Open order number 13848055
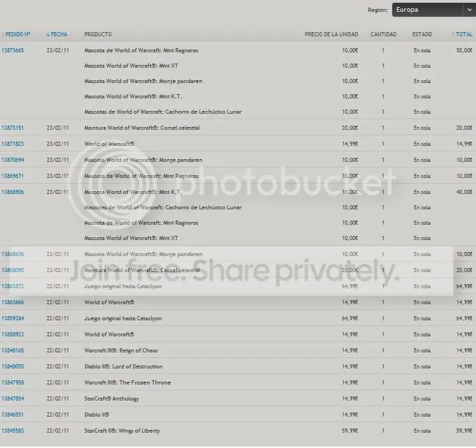The image size is (476, 448). [x=13, y=366]
